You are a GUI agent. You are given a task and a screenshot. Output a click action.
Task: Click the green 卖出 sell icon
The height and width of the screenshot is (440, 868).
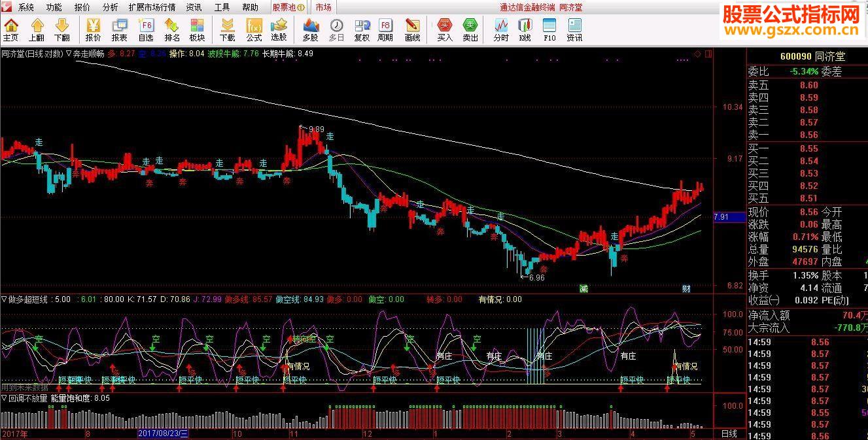(x=470, y=30)
